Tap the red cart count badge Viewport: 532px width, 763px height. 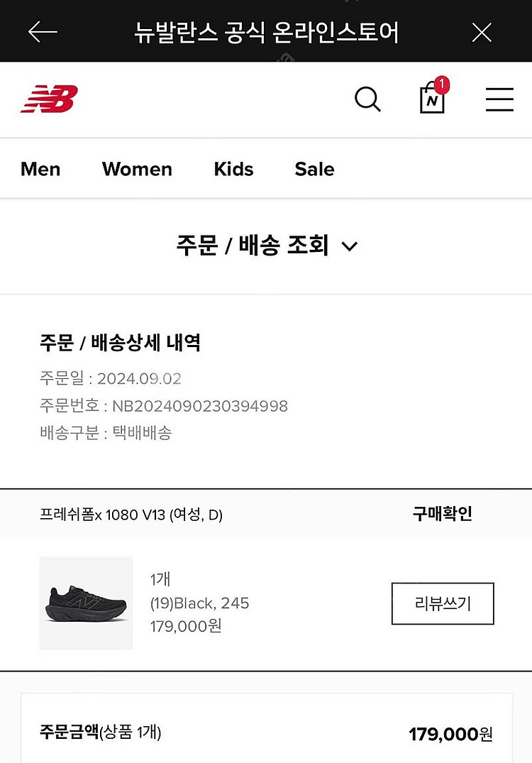point(442,85)
